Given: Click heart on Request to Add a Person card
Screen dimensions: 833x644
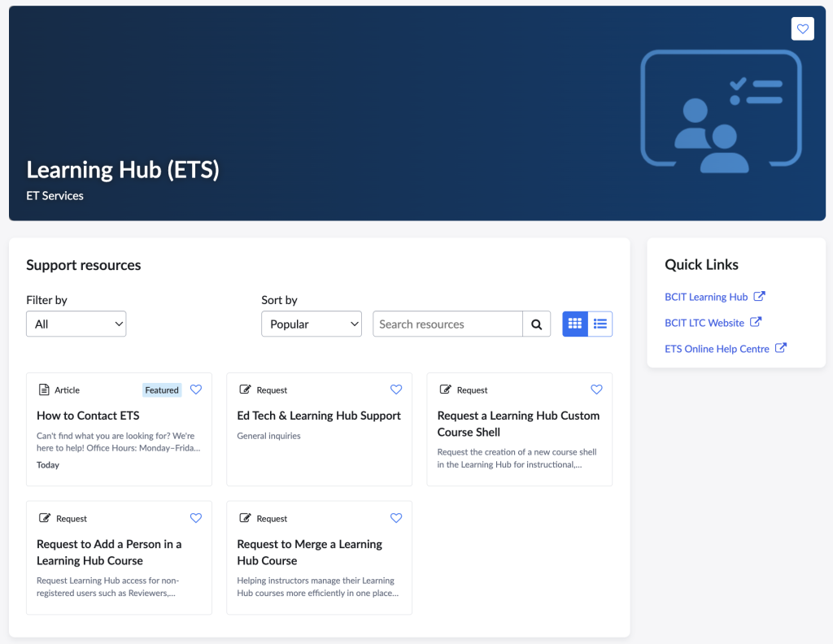Looking at the screenshot, I should click(195, 518).
